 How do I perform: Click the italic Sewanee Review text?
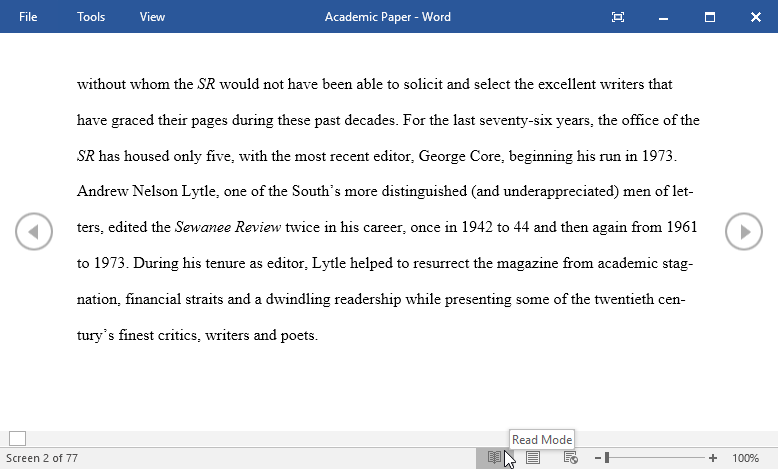pos(228,228)
